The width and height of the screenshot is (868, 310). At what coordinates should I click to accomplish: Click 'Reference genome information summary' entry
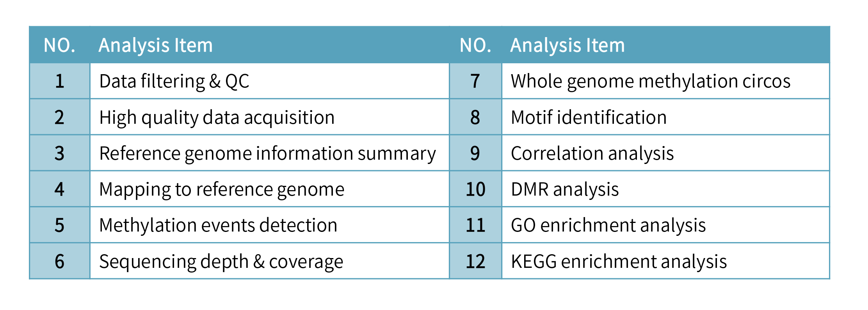267,153
